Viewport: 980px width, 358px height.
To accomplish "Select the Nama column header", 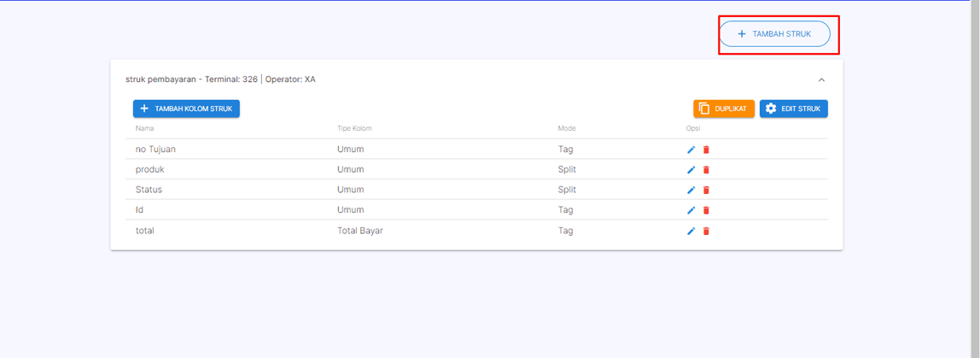I will click(x=144, y=128).
